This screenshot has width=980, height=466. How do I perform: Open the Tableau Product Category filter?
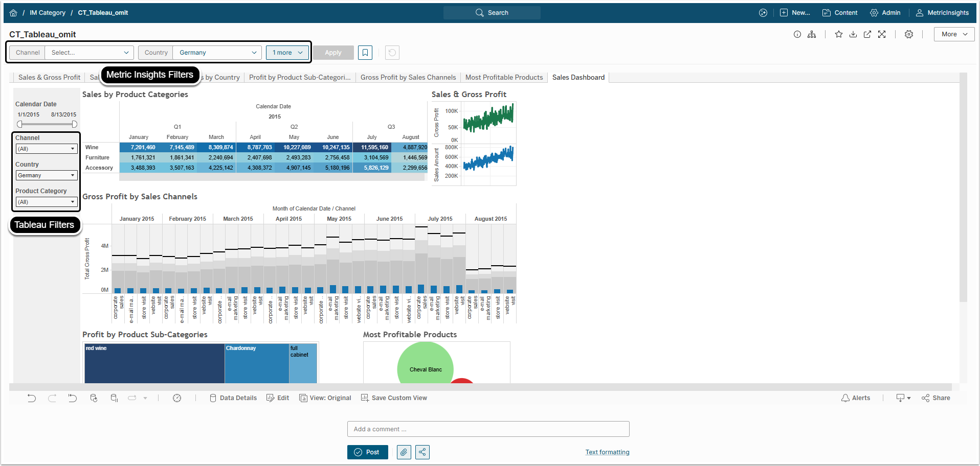(46, 202)
